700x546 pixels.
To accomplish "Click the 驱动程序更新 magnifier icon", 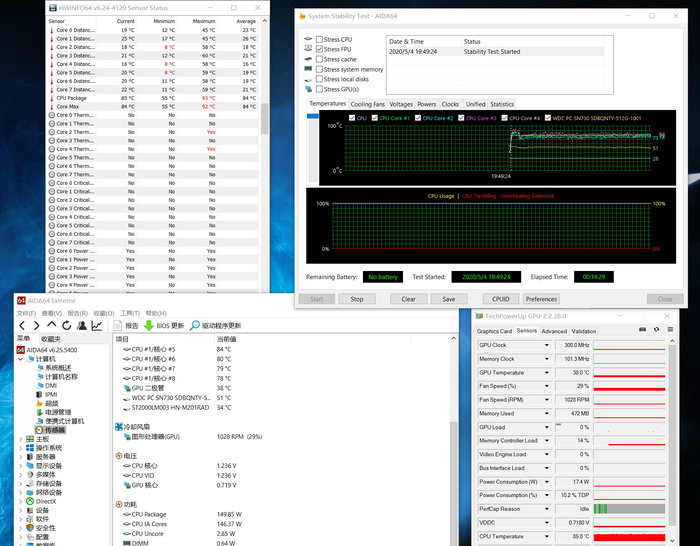I will click(x=195, y=325).
